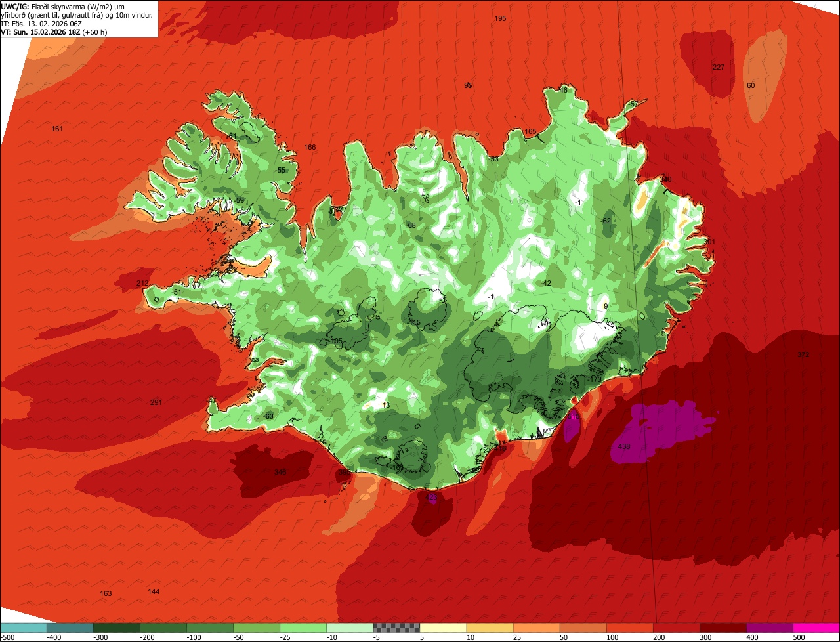Click the '212' value off the western peninsula
This screenshot has width=840, height=642.
142,283
